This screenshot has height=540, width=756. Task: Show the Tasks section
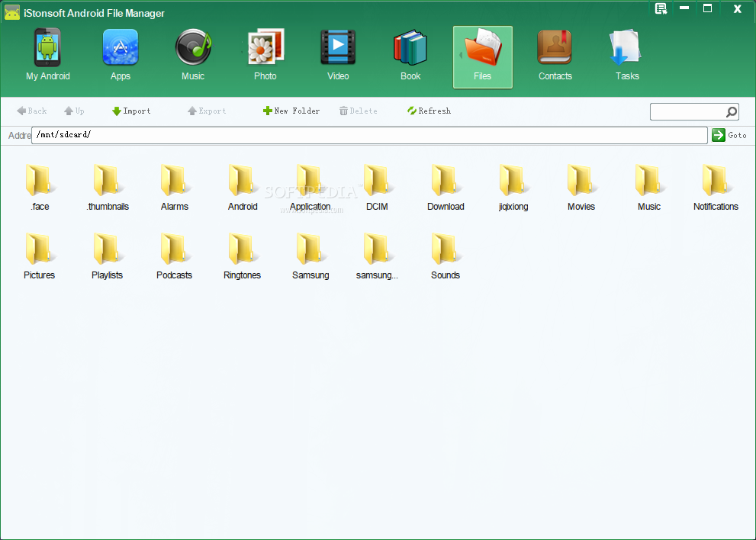tap(627, 56)
